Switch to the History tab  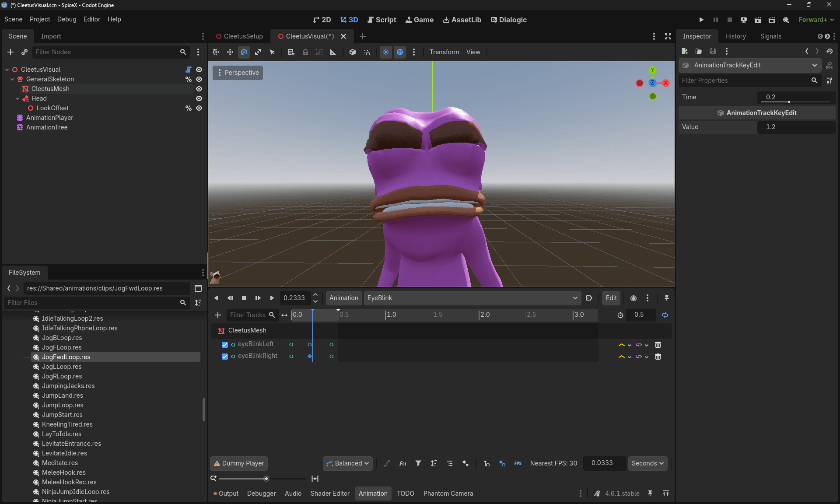pyautogui.click(x=735, y=36)
